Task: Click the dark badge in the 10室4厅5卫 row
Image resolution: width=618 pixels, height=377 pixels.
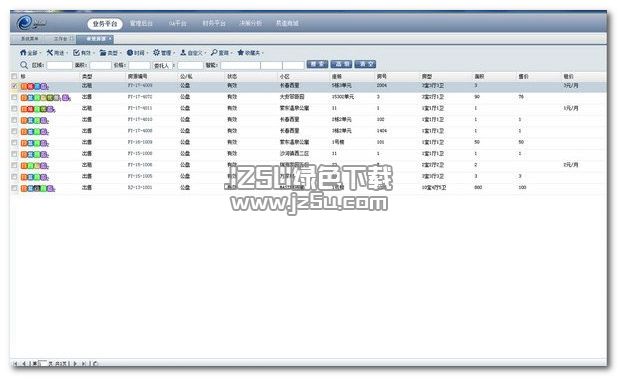Action: click(37, 188)
